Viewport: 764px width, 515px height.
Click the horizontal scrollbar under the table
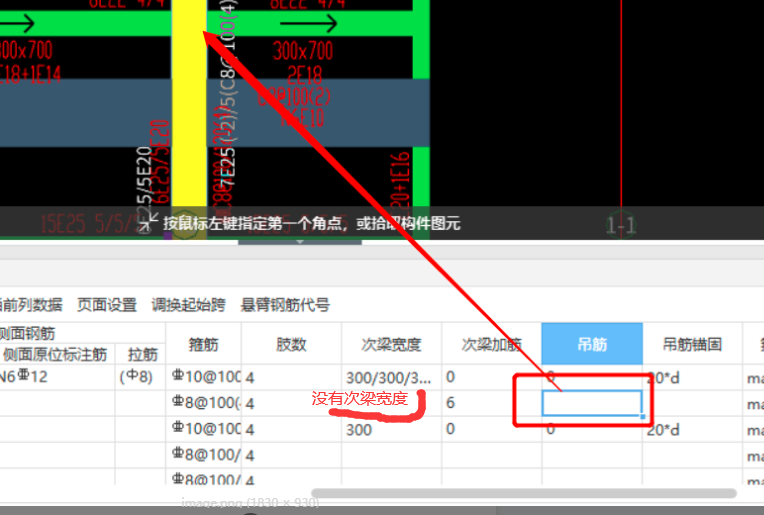[x=524, y=493]
